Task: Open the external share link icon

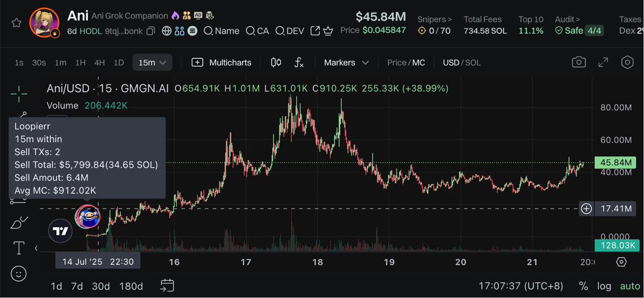Action: [316, 31]
